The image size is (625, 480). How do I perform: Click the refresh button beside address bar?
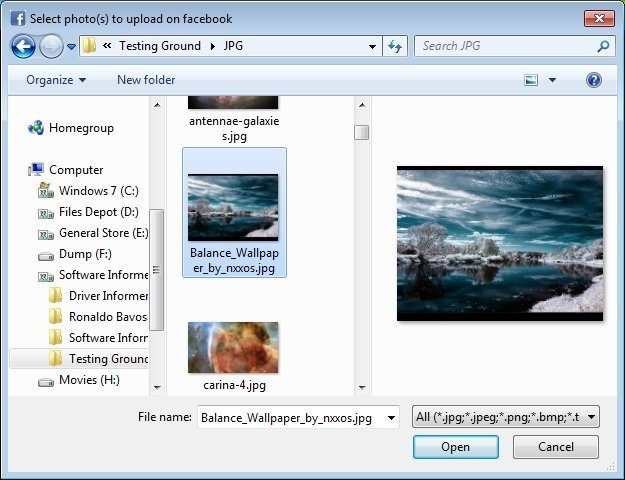pos(395,46)
